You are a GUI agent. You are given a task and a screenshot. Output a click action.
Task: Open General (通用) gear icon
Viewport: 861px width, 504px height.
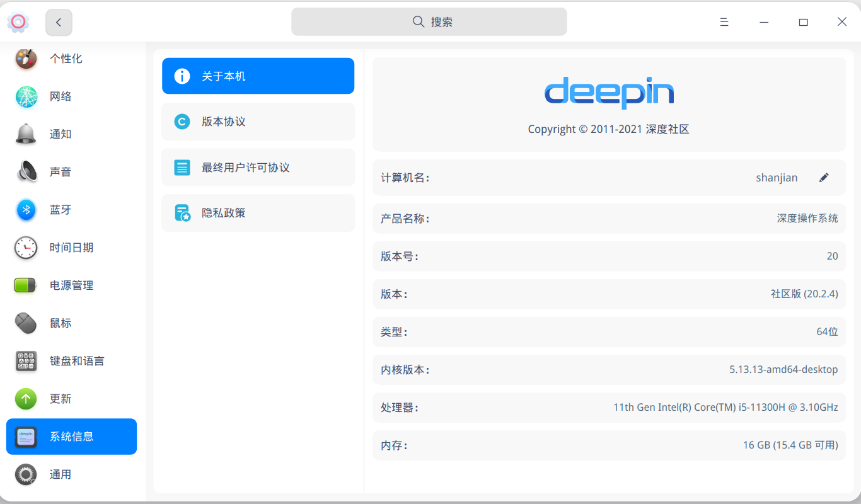coord(26,474)
